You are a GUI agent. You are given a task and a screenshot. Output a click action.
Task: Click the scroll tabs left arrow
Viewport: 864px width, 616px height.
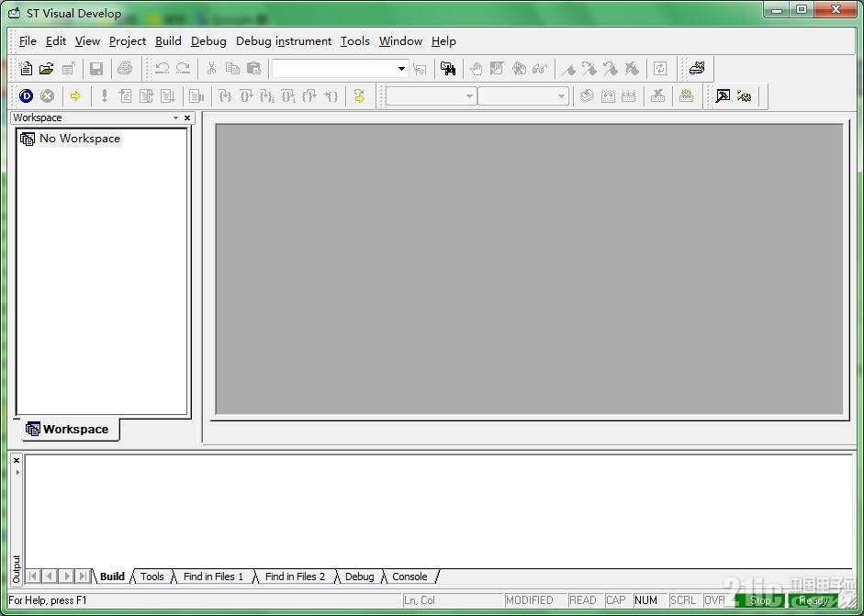click(50, 577)
